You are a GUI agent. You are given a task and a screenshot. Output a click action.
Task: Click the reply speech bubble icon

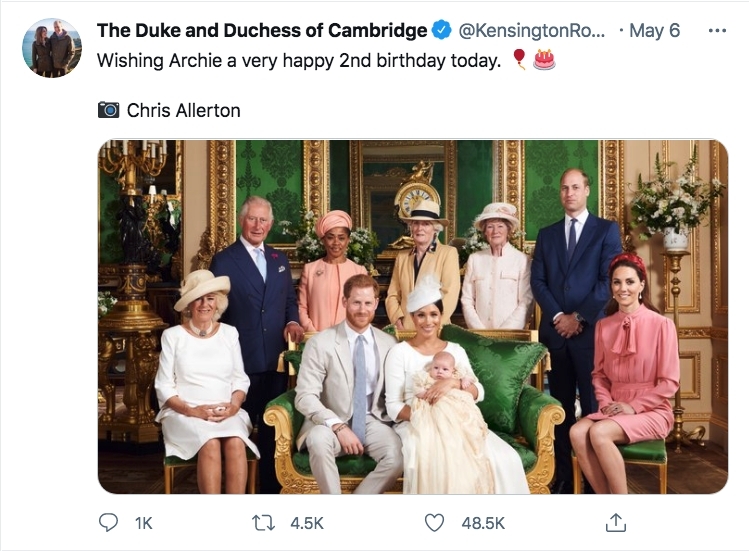pos(108,522)
